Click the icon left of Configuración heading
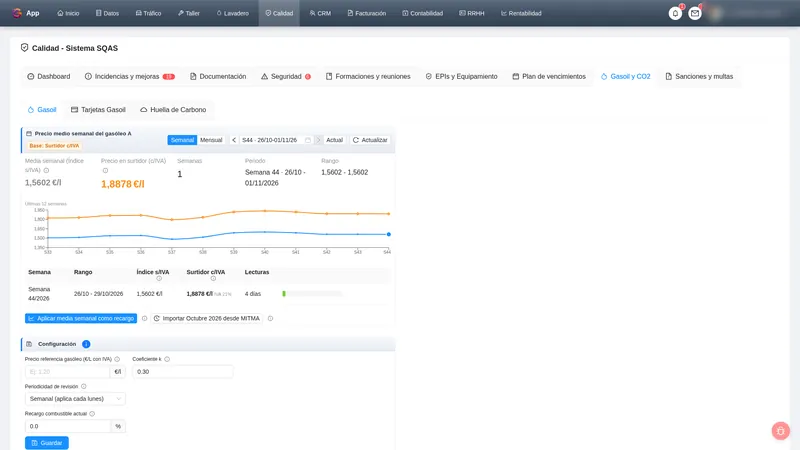The height and width of the screenshot is (450, 800). [29, 344]
